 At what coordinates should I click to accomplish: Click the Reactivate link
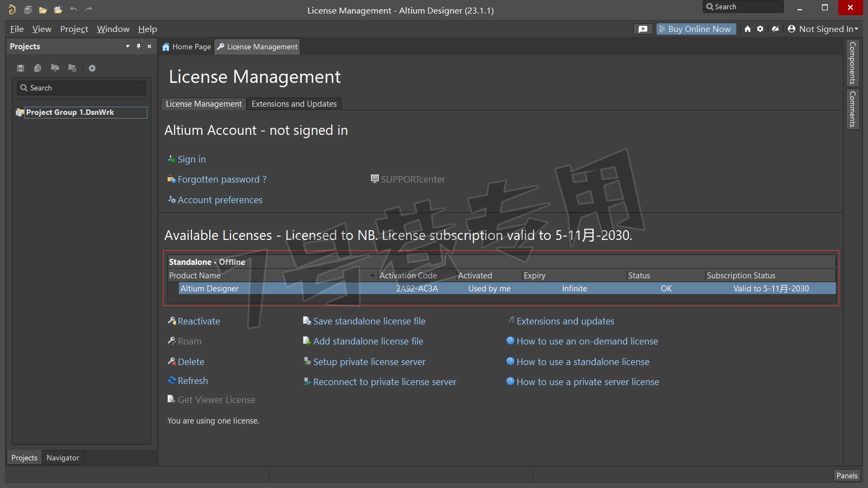pyautogui.click(x=198, y=321)
